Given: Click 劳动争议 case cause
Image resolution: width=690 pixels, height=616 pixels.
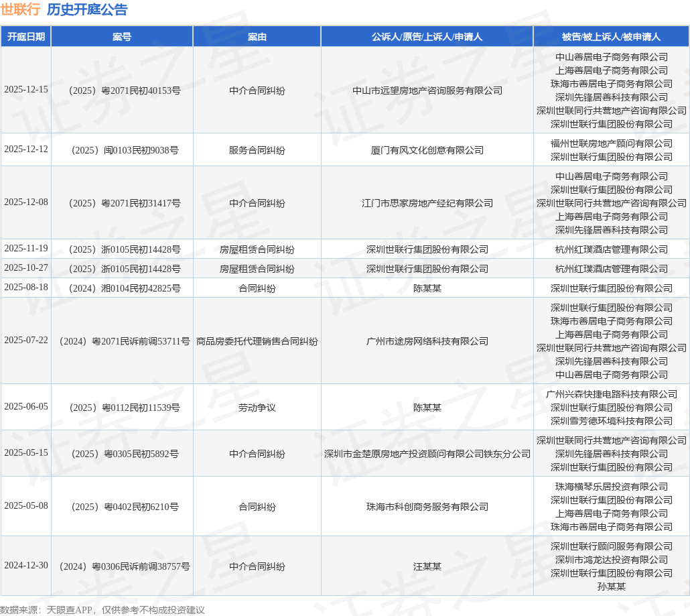Looking at the screenshot, I should 257,408.
